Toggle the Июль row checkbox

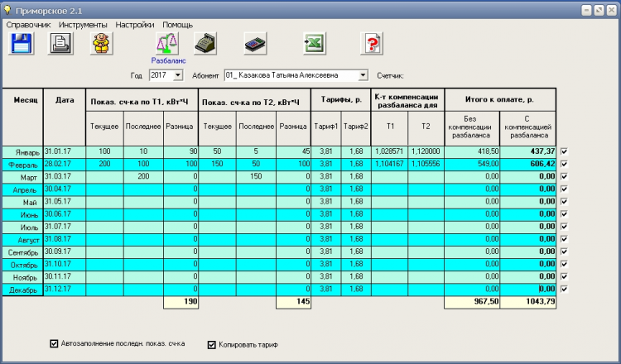pyautogui.click(x=565, y=227)
